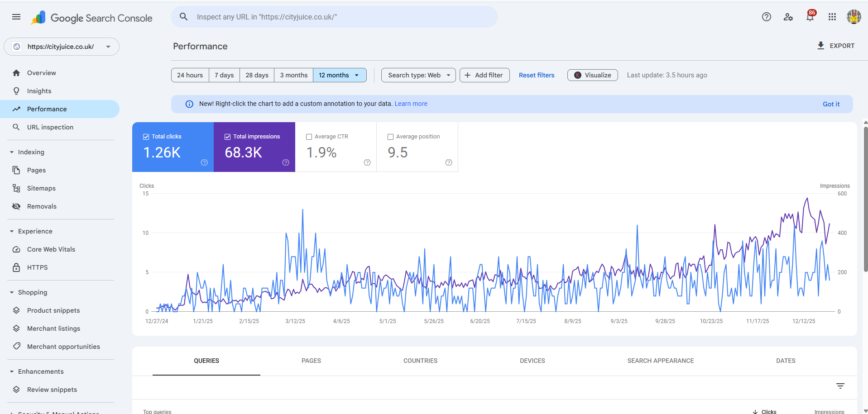Open the hamburger main menu
The width and height of the screenshot is (868, 414).
[16, 17]
